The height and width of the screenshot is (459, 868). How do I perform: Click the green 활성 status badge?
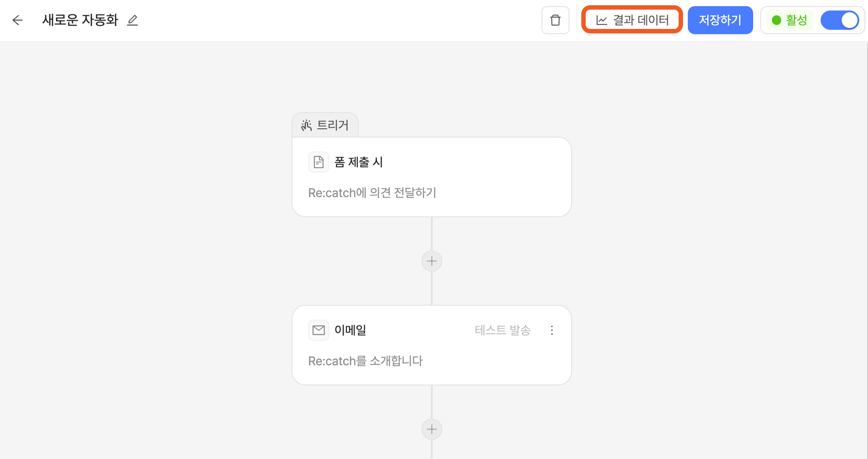pyautogui.click(x=790, y=20)
